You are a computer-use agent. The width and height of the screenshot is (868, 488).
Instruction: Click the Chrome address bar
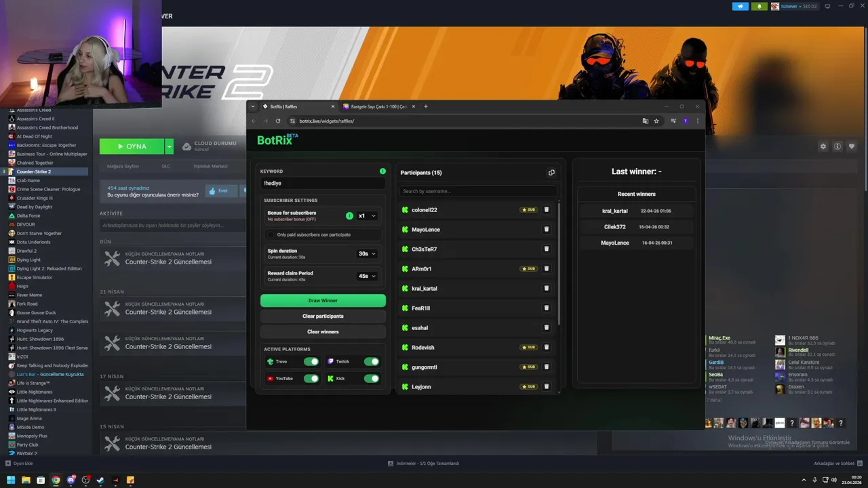click(465, 121)
